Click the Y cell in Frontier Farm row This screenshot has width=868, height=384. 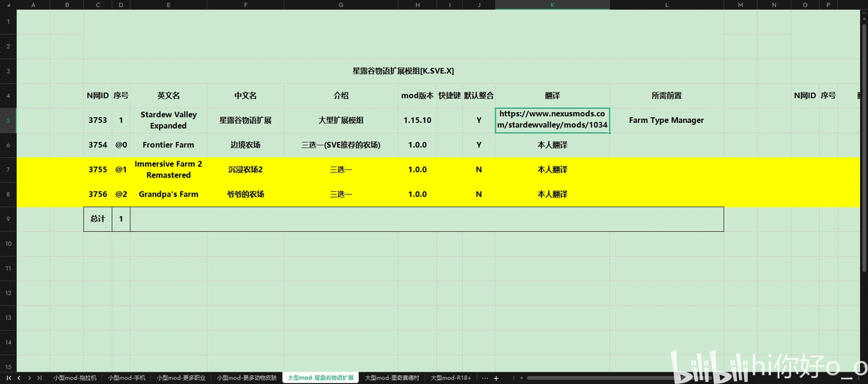click(479, 145)
